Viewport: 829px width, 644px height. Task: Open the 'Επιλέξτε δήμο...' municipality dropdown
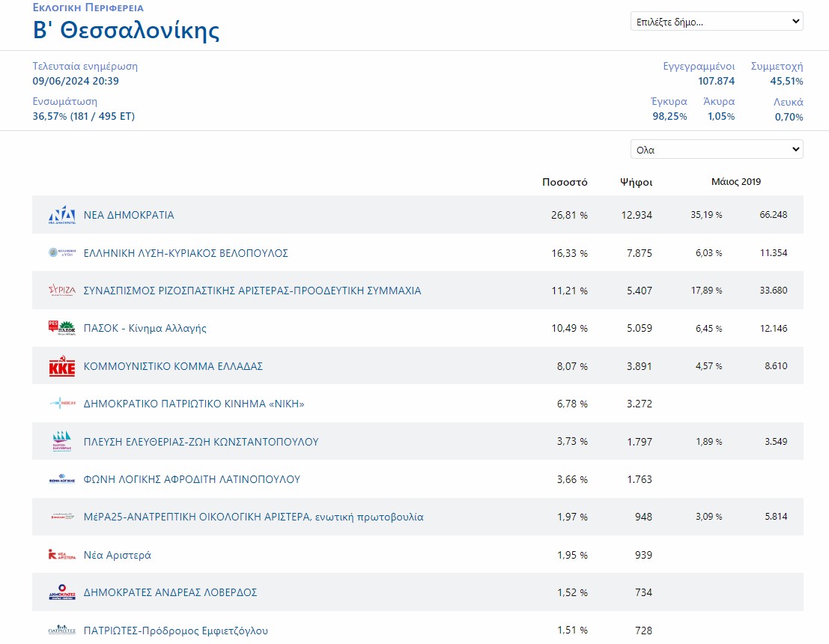click(716, 22)
